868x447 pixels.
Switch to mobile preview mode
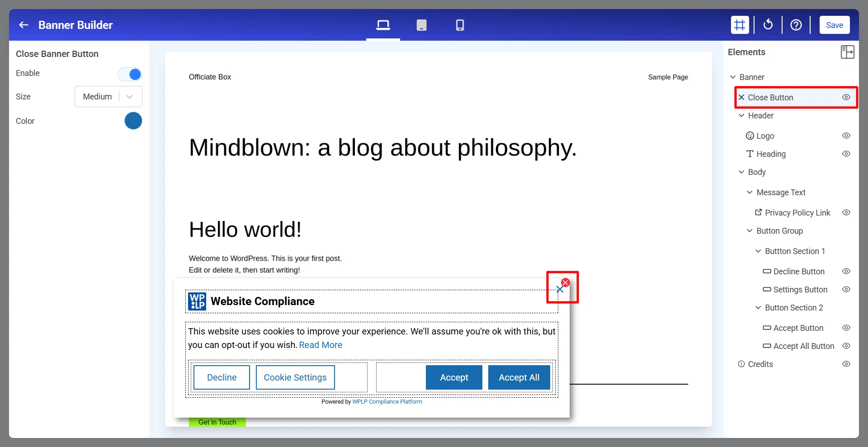point(460,25)
